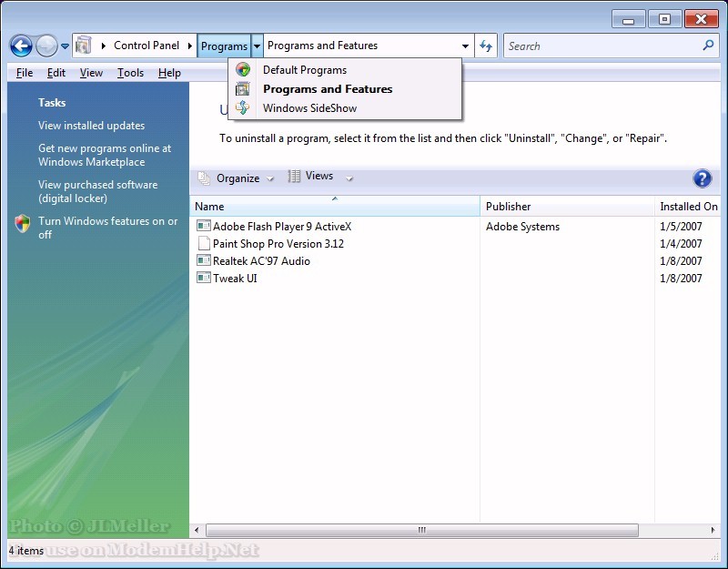Select the Tweak UI entry
The width and height of the screenshot is (728, 569).
(x=235, y=279)
